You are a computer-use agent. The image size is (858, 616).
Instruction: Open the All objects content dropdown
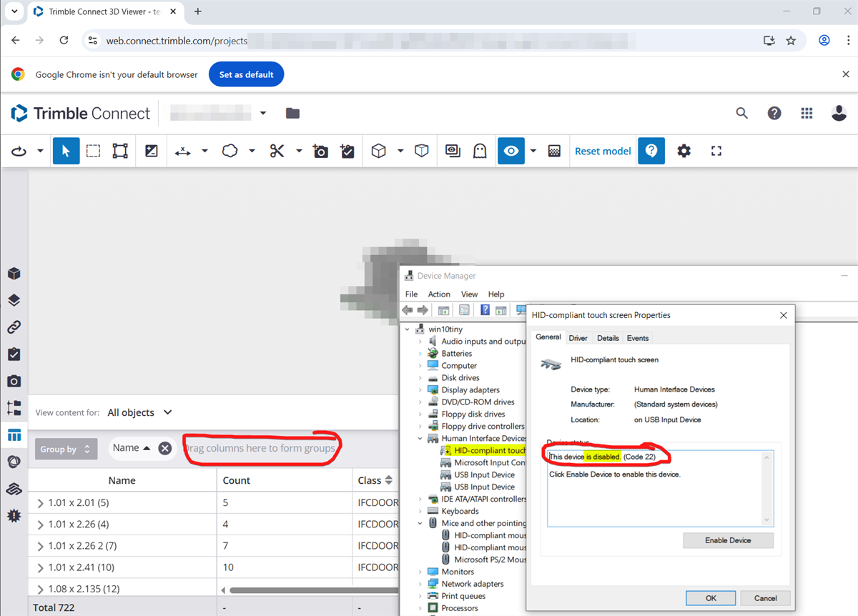[140, 412]
